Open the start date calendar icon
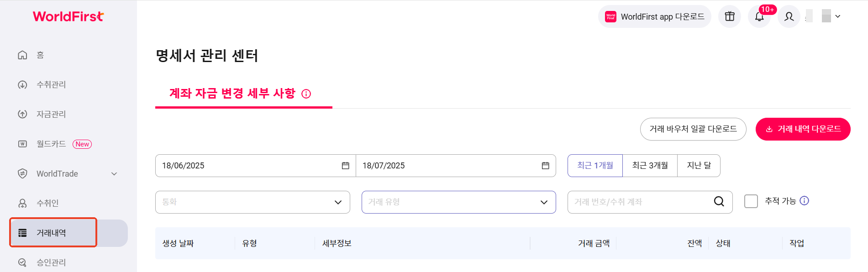This screenshot has width=868, height=272. [x=346, y=166]
